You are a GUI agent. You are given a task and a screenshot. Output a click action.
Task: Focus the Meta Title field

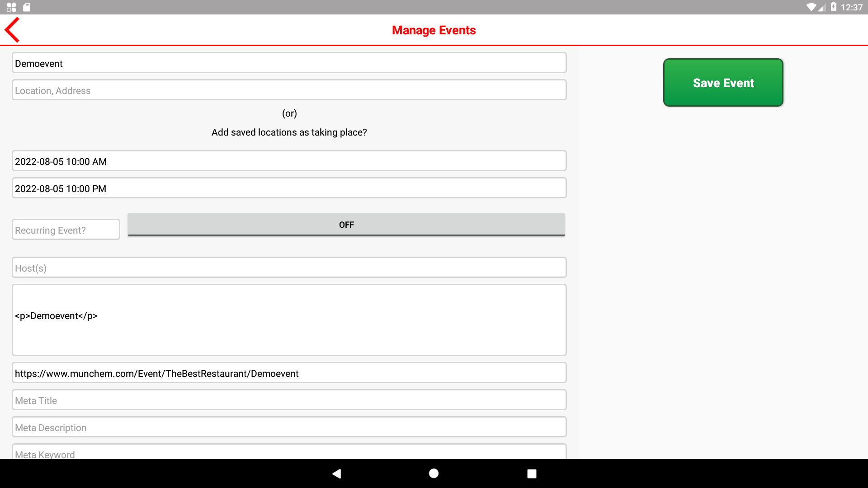click(289, 400)
